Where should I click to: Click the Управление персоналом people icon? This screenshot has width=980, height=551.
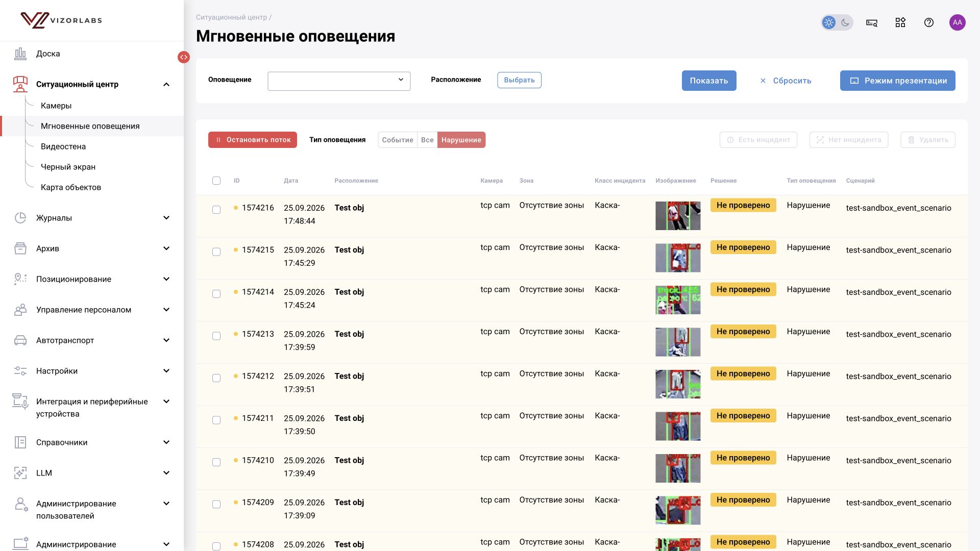point(20,310)
